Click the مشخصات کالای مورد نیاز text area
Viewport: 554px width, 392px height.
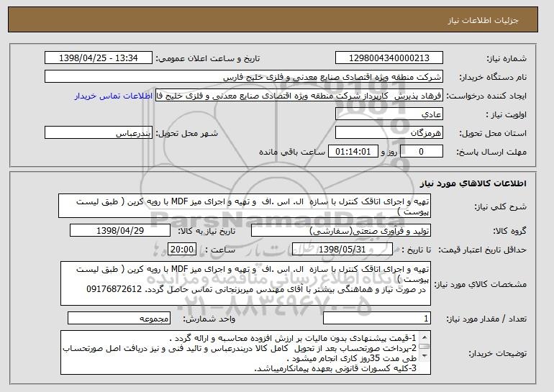[x=245, y=283]
